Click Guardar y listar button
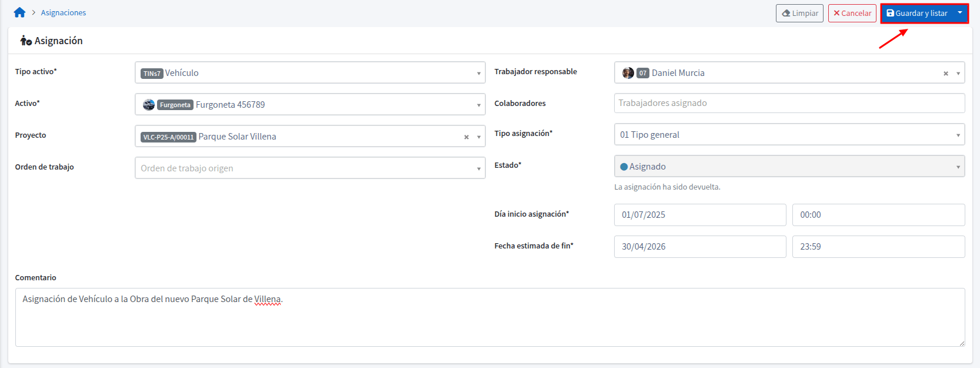Screen dimensions: 980x368 916,13
